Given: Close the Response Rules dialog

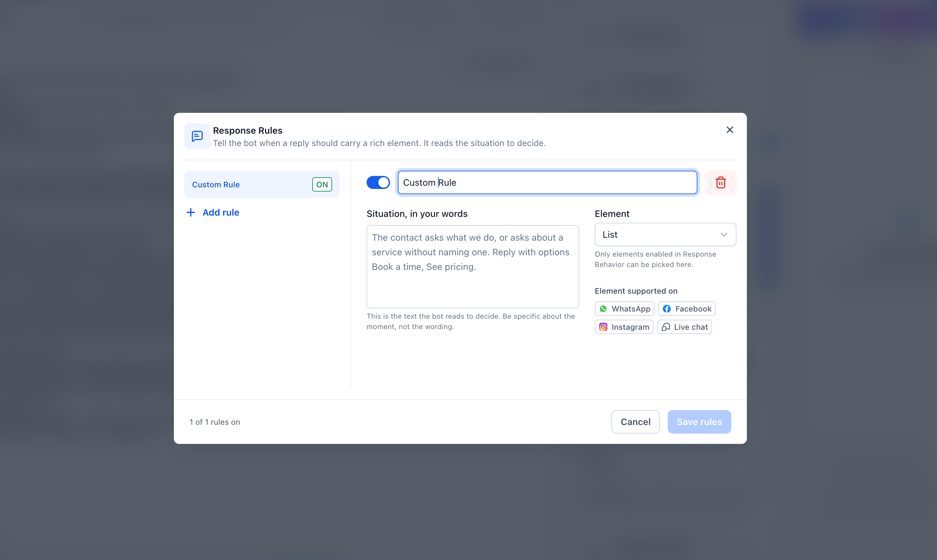Looking at the screenshot, I should pos(730,130).
